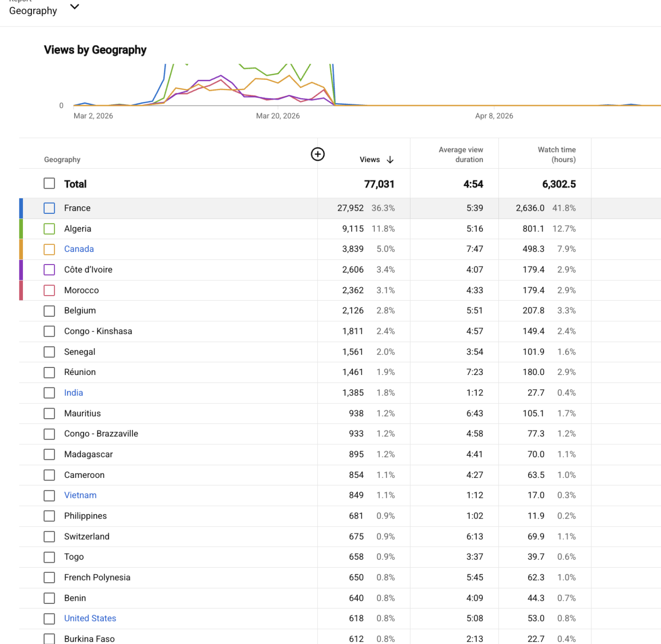
Task: Uncheck France in the chart
Action: [49, 208]
